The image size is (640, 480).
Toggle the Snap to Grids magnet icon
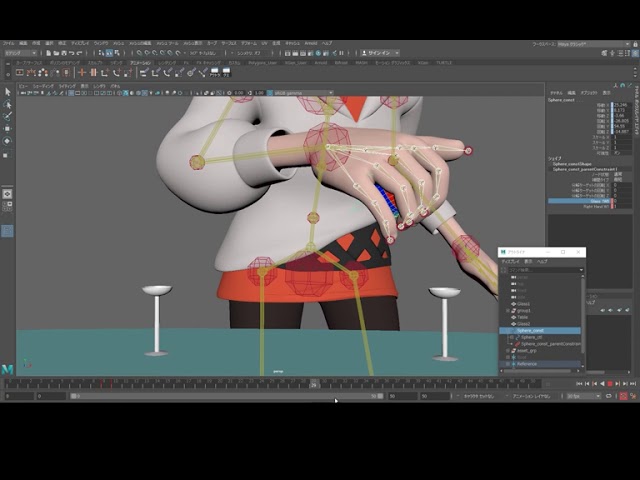click(139, 53)
